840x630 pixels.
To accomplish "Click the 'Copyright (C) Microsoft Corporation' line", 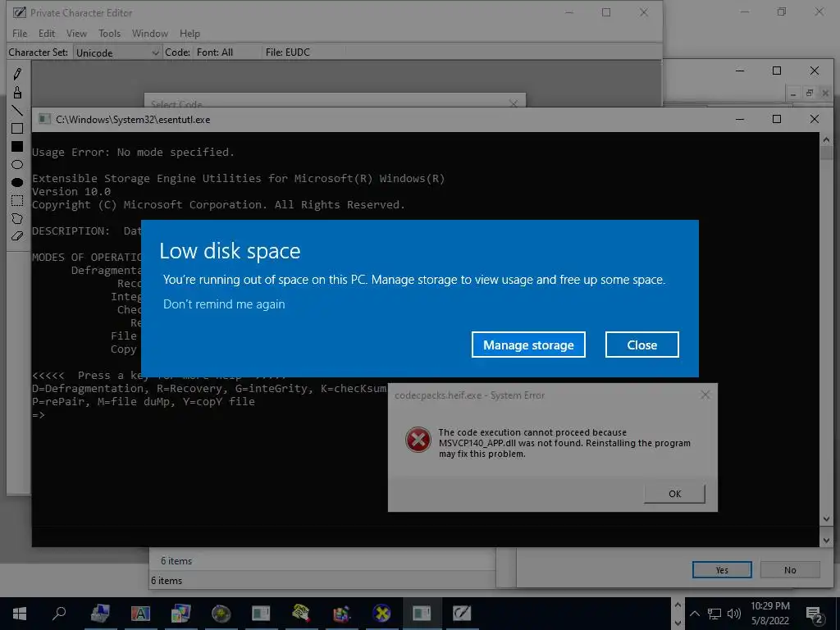I will click(218, 204).
